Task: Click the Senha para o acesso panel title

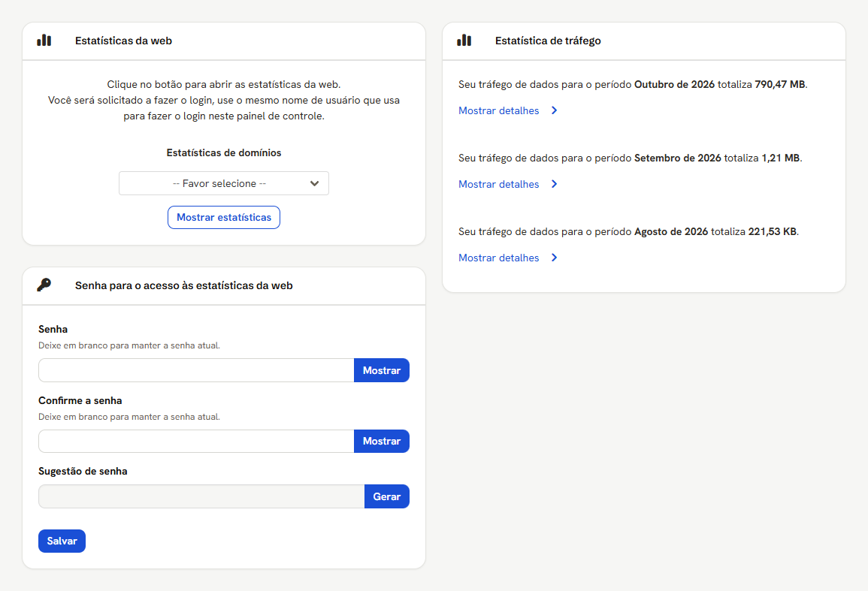Action: [x=184, y=285]
